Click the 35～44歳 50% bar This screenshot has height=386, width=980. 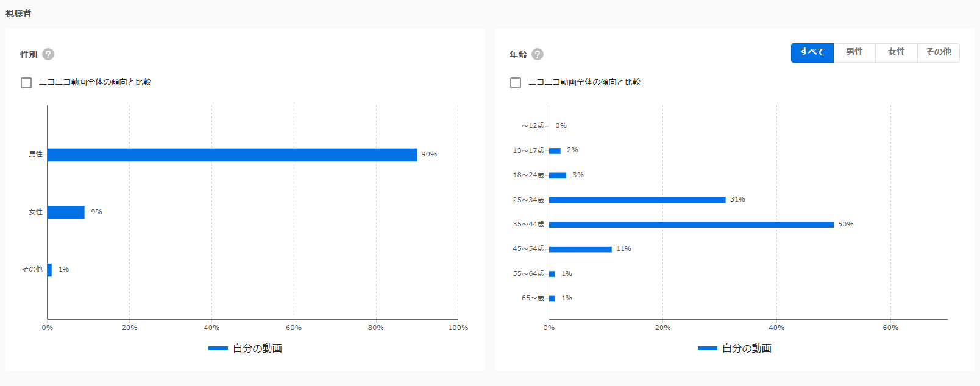click(691, 225)
